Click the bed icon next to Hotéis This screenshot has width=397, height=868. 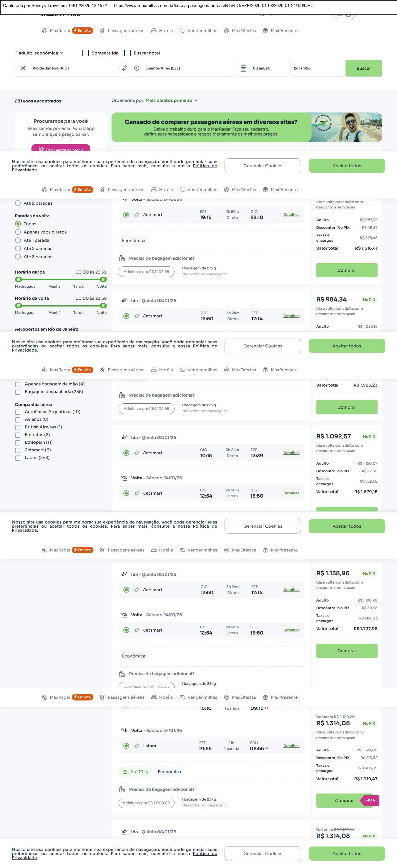154,31
